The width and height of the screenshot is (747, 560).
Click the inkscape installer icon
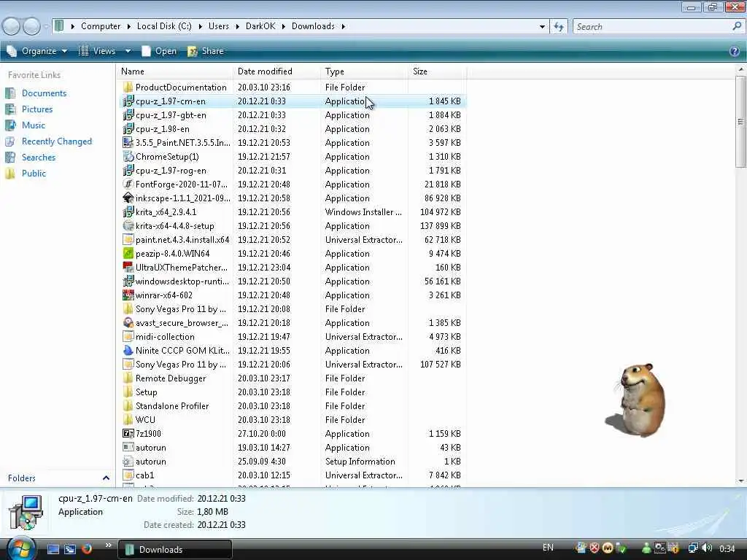coord(128,198)
